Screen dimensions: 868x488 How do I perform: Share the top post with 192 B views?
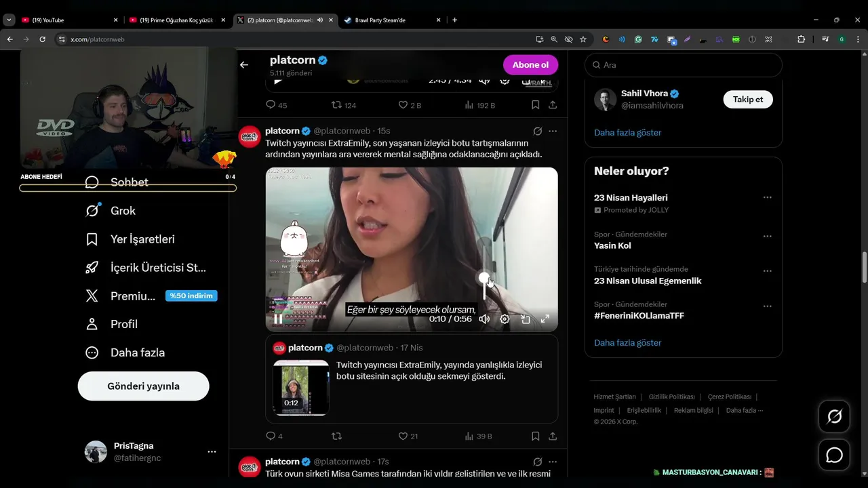coord(553,105)
